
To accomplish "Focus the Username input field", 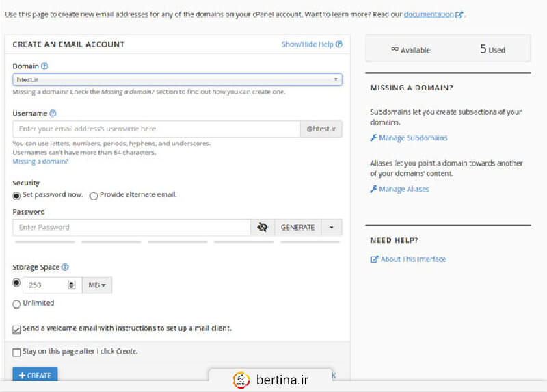I will pos(156,129).
